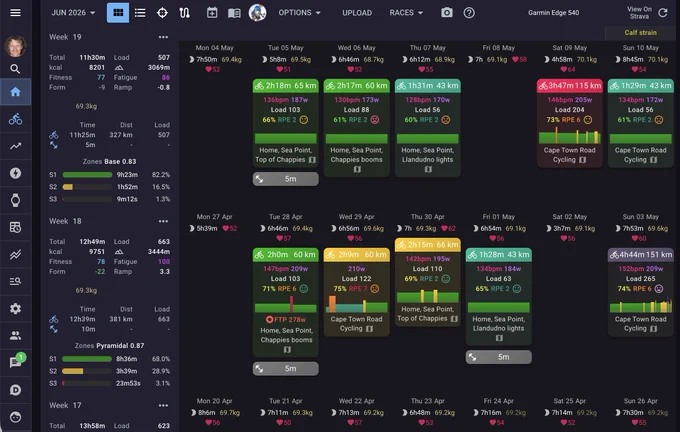Open the calendar plan sidebar icon
Image resolution: width=680 pixels, height=432 pixels.
click(15, 227)
